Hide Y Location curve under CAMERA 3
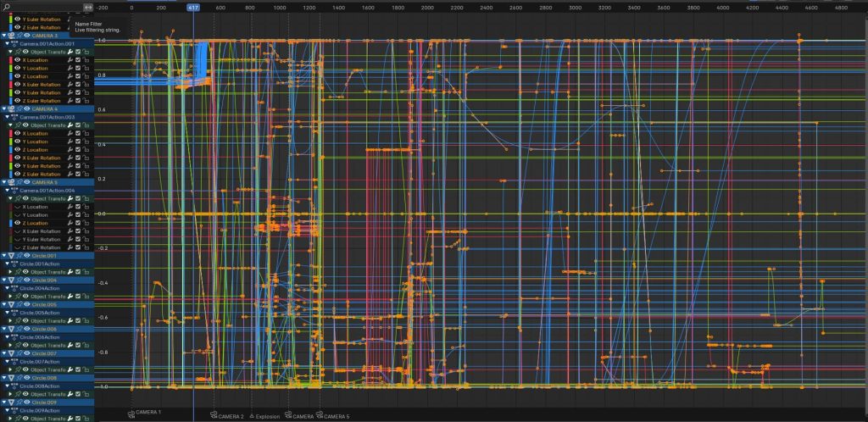The height and width of the screenshot is (422, 868). pyautogui.click(x=16, y=69)
